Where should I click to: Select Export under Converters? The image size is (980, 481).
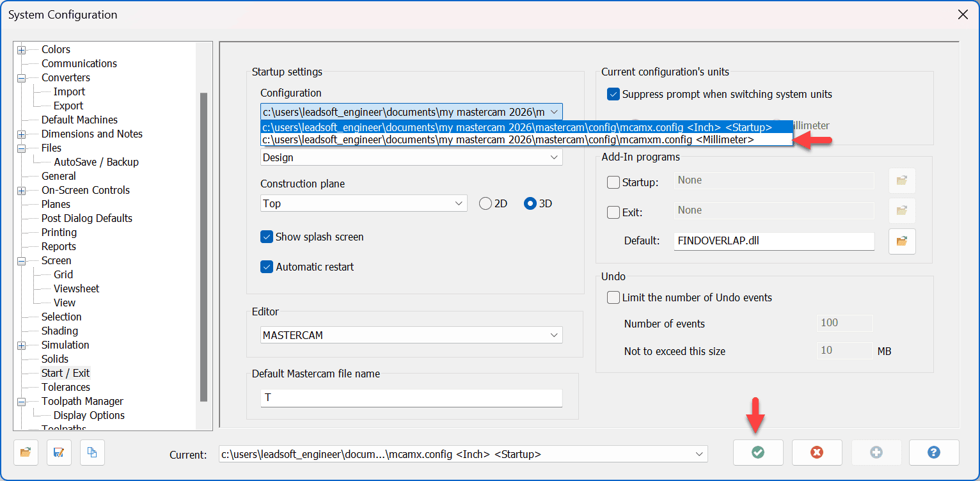point(68,106)
